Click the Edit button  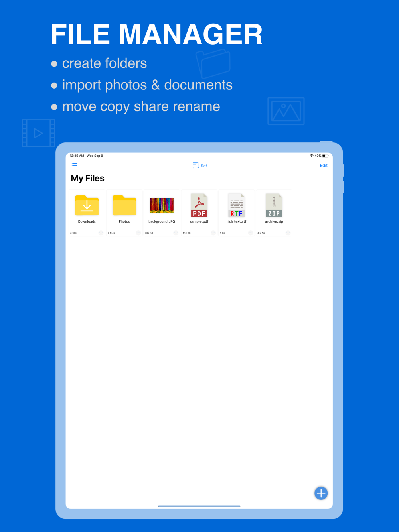[x=324, y=166]
